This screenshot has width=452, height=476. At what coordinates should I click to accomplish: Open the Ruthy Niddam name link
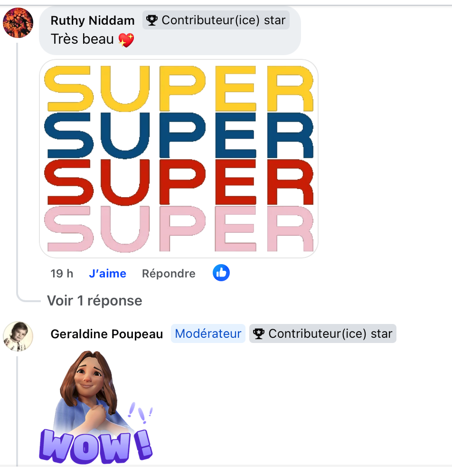pos(93,20)
